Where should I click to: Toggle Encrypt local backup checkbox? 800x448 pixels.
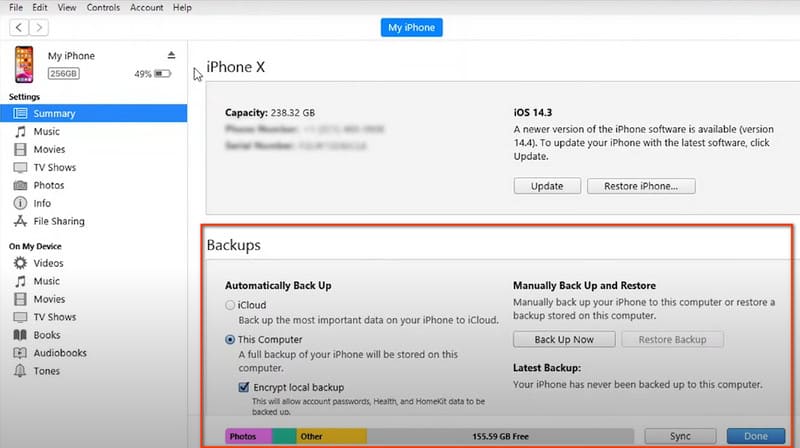tap(243, 387)
